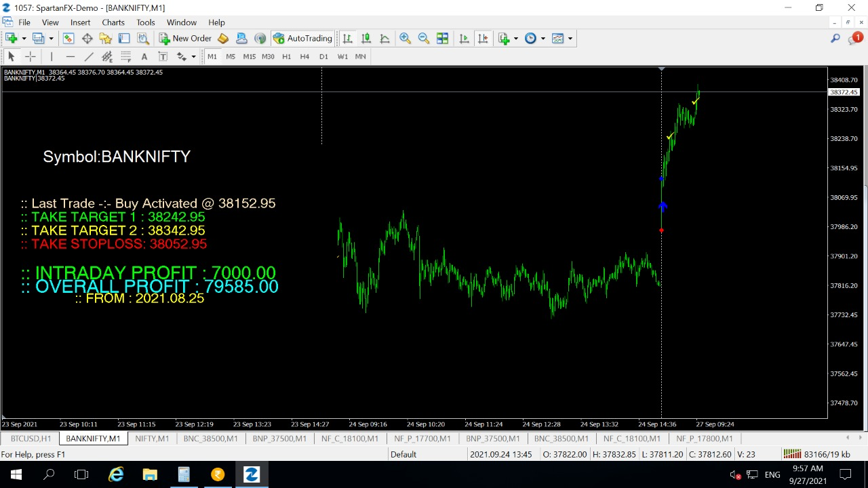
Task: Select the Cursor tool
Action: (11, 56)
